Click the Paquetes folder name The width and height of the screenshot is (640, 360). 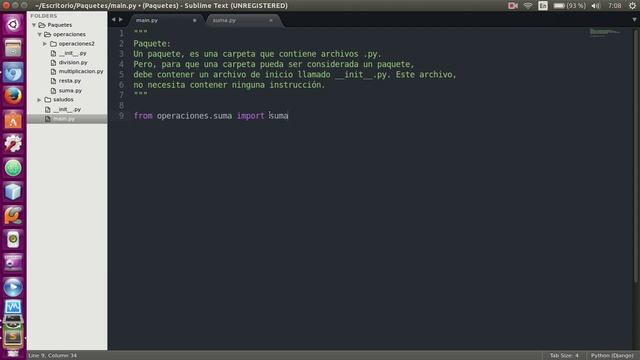point(60,25)
